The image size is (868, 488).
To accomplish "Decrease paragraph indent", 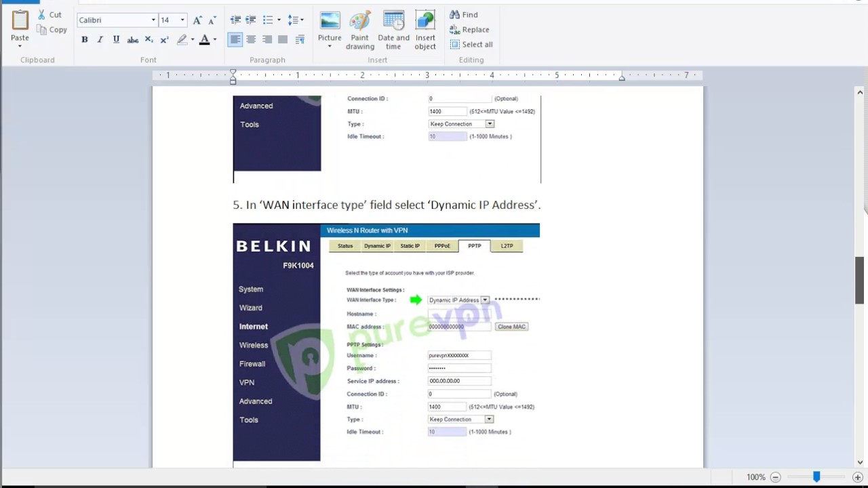I will [x=235, y=20].
